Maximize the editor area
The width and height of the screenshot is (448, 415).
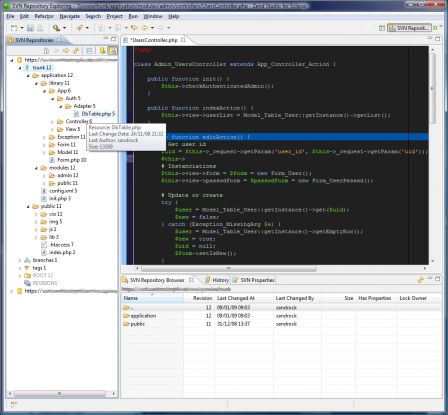pos(438,39)
